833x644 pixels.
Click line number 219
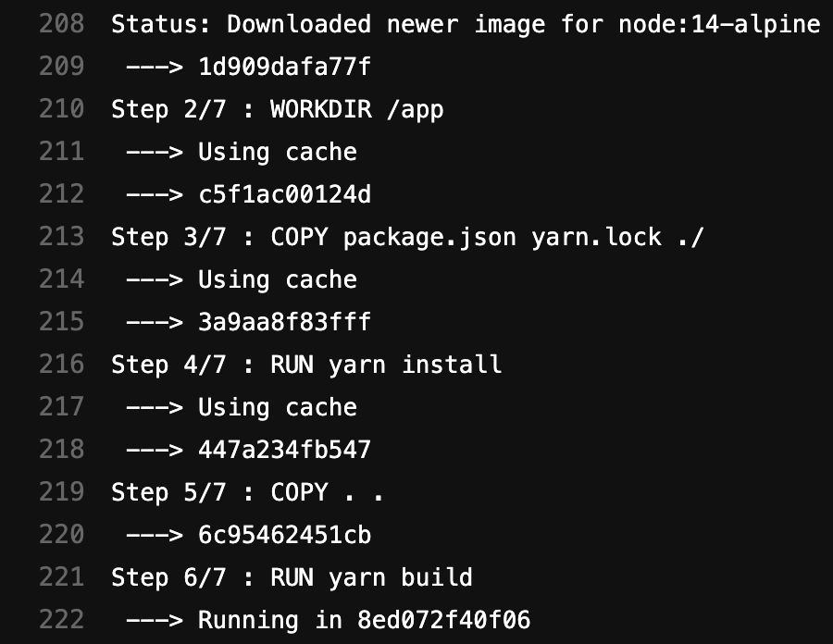(61, 492)
